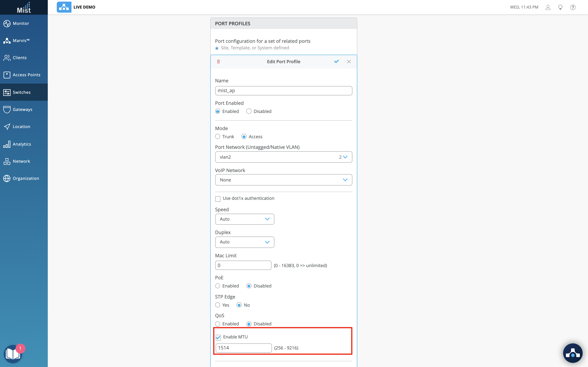Confirm the edit with the blue checkmark icon
Screen dimensions: 588x367
(x=336, y=62)
